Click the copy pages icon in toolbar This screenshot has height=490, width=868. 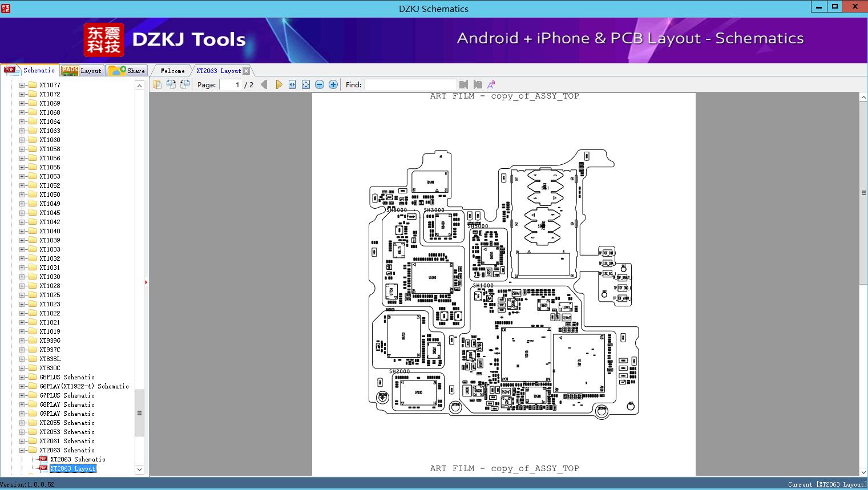tap(157, 84)
